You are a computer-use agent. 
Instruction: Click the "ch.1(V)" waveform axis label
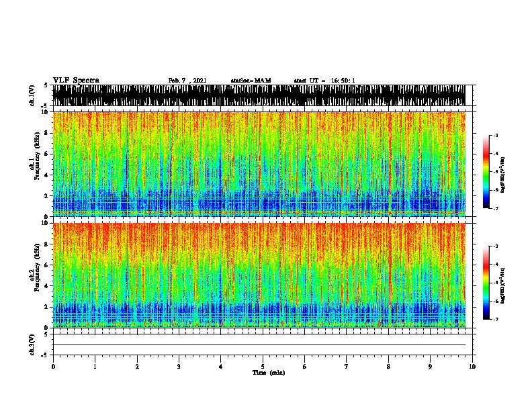(x=32, y=95)
